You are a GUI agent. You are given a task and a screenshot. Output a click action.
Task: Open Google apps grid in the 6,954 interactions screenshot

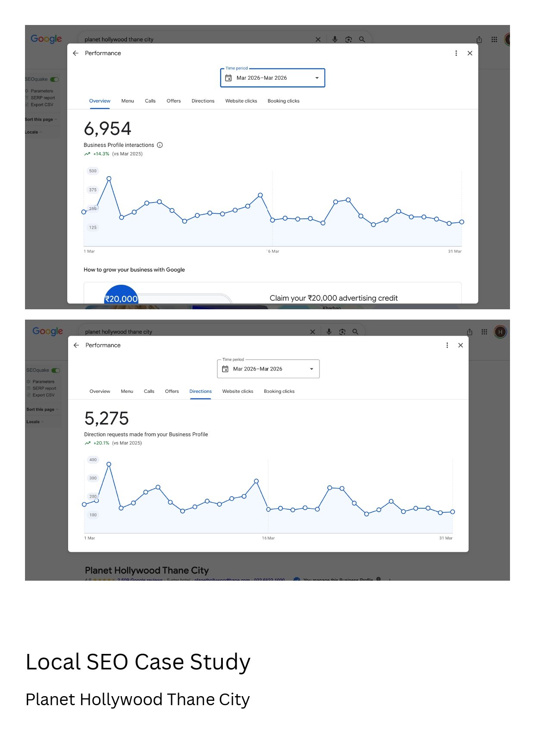click(494, 39)
